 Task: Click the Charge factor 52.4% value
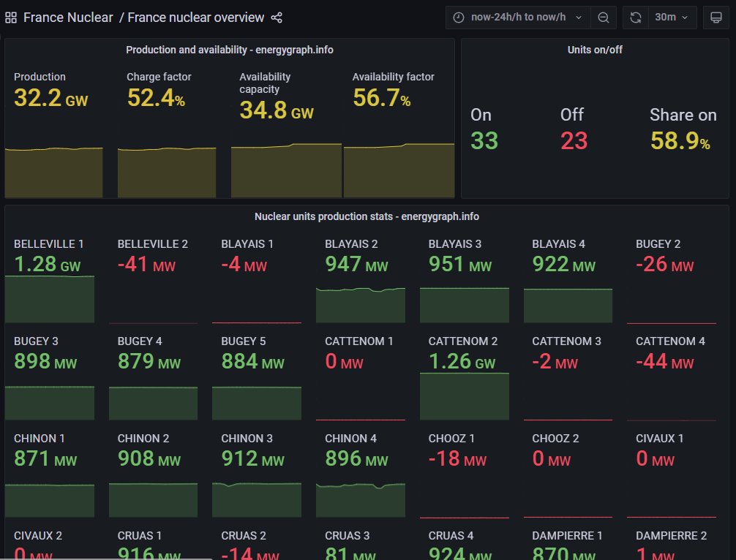point(156,97)
